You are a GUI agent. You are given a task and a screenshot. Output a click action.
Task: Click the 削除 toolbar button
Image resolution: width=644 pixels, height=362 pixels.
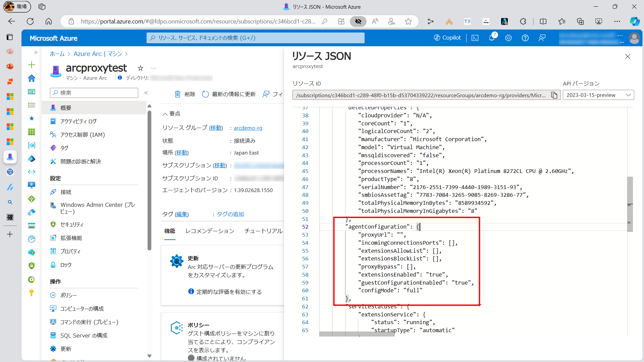185,94
